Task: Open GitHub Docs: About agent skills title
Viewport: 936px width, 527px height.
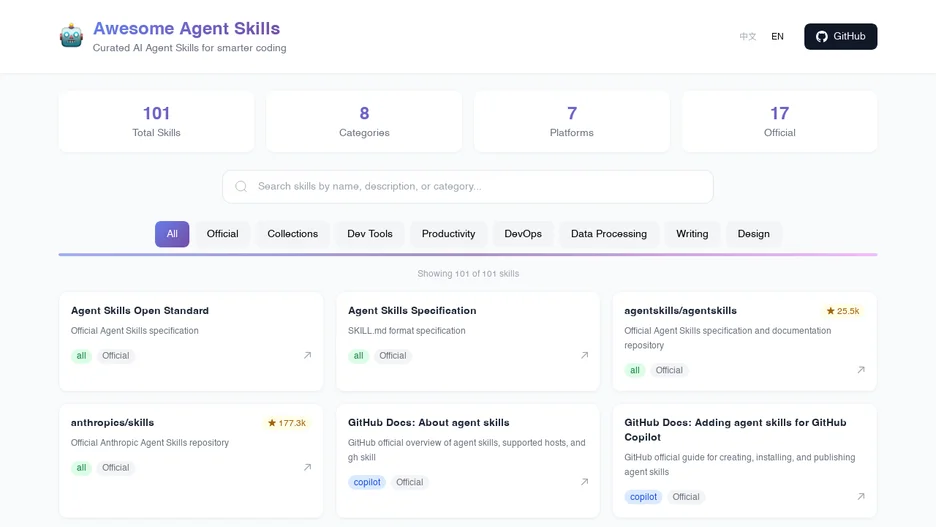Action: point(429,423)
